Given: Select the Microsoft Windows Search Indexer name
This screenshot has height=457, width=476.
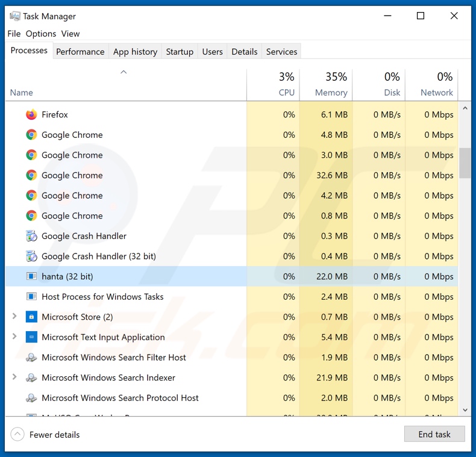Looking at the screenshot, I should click(x=108, y=378).
